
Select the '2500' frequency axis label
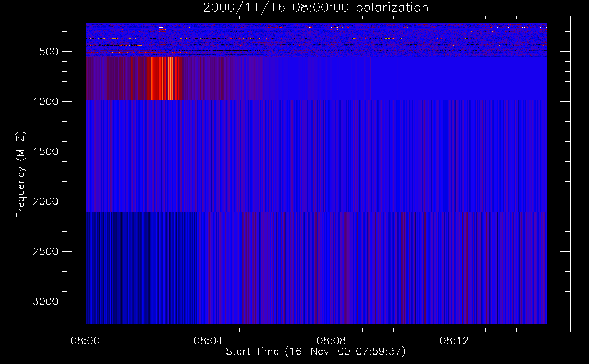pos(46,252)
